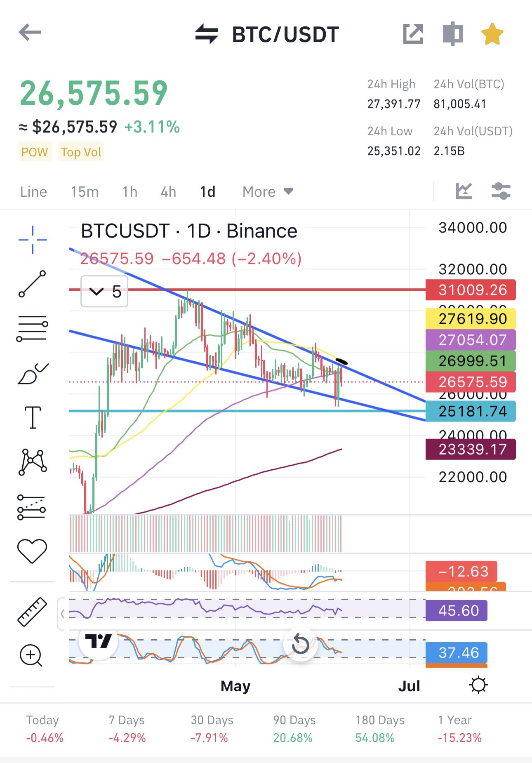This screenshot has width=532, height=763.
Task: Tap the 24h Low value 25,351.02
Action: [x=394, y=151]
